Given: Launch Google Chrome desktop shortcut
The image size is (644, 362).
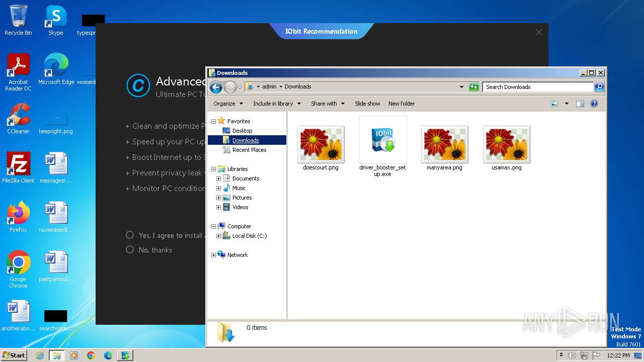Looking at the screenshot, I should click(x=18, y=269).
